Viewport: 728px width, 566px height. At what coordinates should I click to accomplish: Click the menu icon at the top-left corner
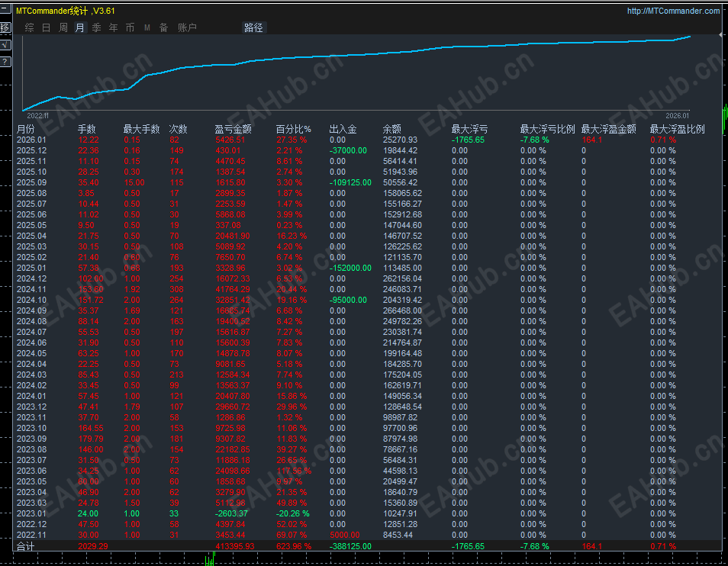click(4, 8)
